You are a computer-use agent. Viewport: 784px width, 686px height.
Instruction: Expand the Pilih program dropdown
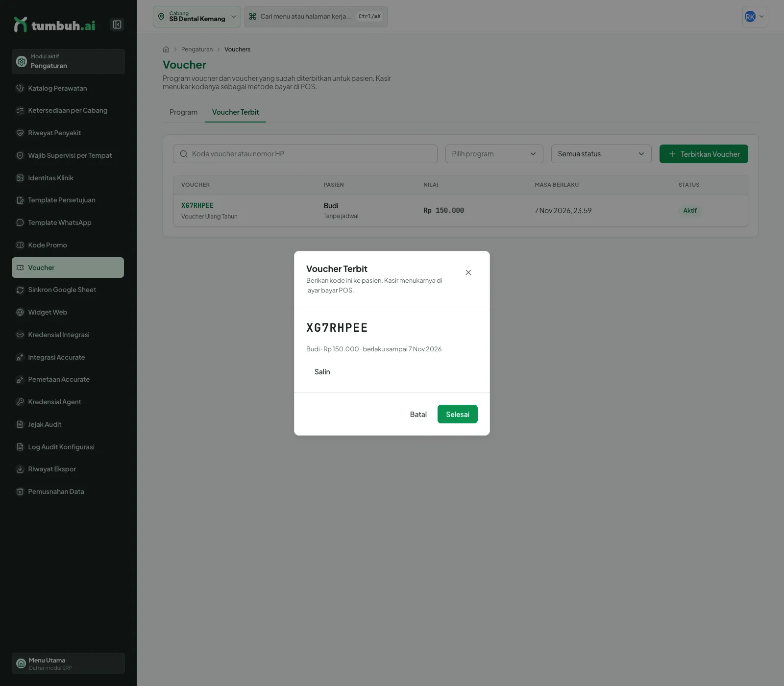[494, 154]
